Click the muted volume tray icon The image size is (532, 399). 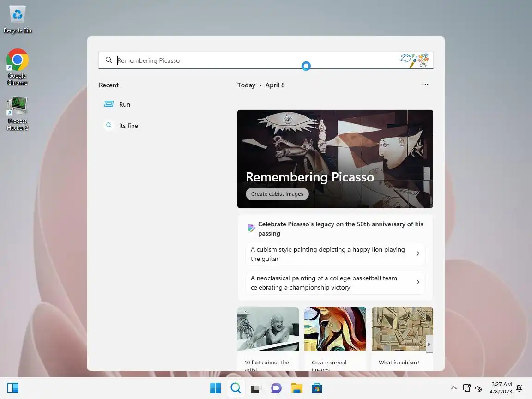click(478, 388)
